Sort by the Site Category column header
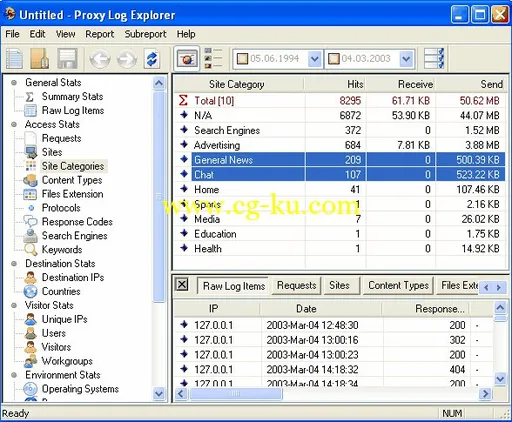The image size is (512, 422). pyautogui.click(x=239, y=84)
